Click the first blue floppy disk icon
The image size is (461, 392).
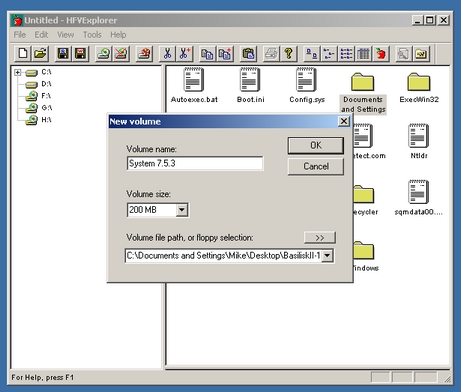[63, 53]
